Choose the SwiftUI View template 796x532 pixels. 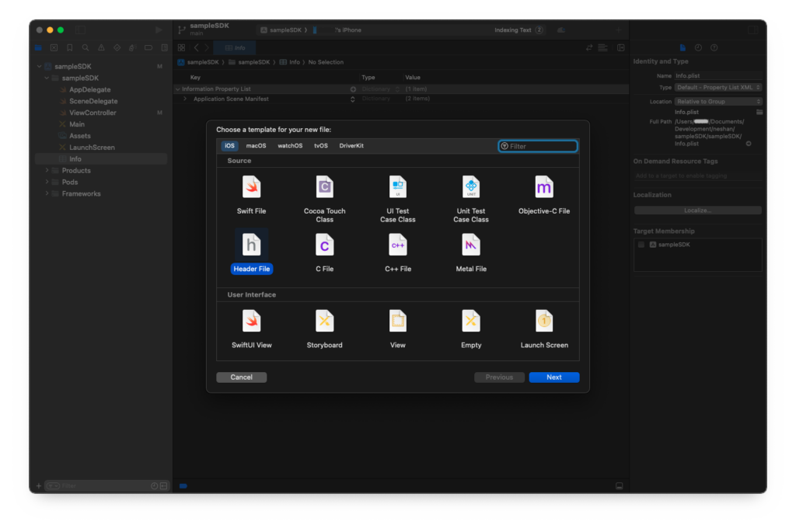pos(251,322)
